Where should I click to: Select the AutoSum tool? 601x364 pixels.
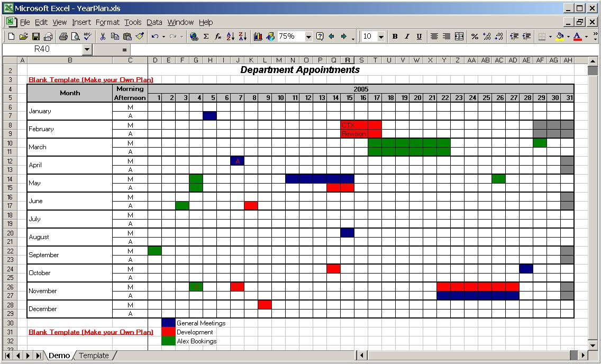206,37
